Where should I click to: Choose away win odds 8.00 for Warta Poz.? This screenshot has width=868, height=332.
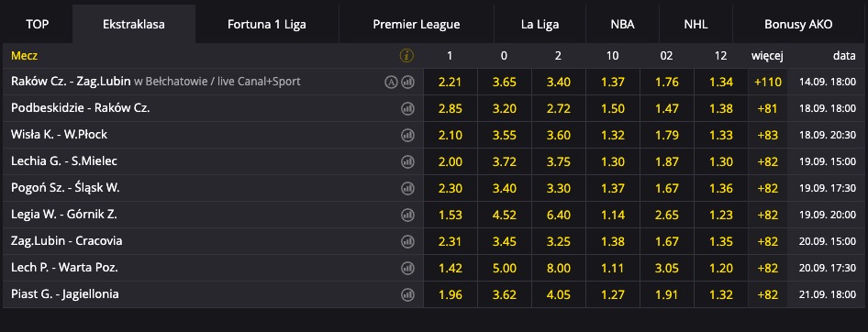pos(558,268)
